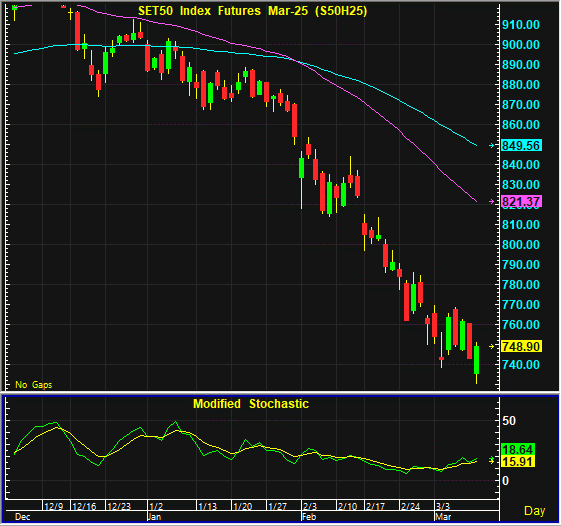Click the small yellow arrow beside 748.90
This screenshot has height=526, width=561.
[492, 346]
